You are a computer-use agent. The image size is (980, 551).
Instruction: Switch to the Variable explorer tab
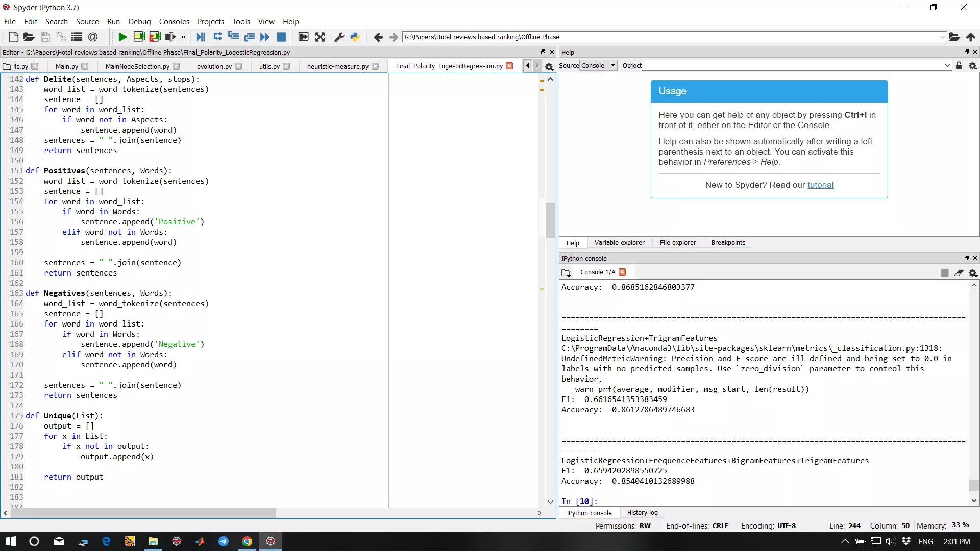tap(619, 243)
